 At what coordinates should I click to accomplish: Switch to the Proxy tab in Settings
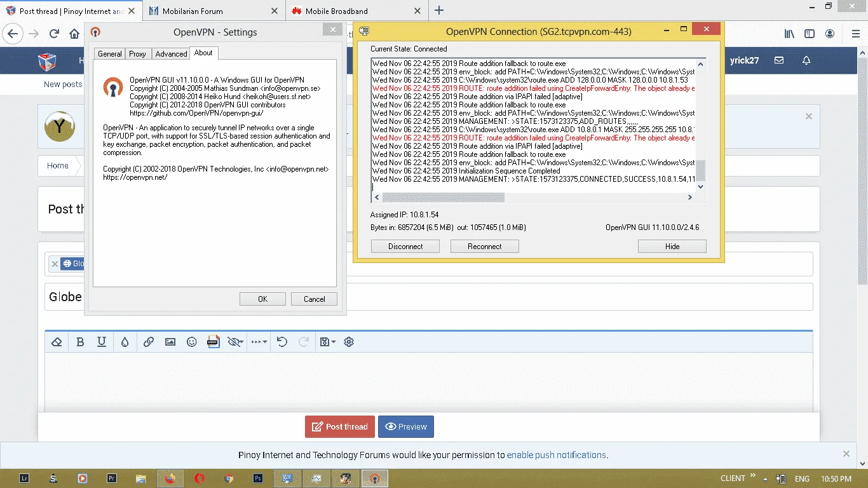coord(137,54)
